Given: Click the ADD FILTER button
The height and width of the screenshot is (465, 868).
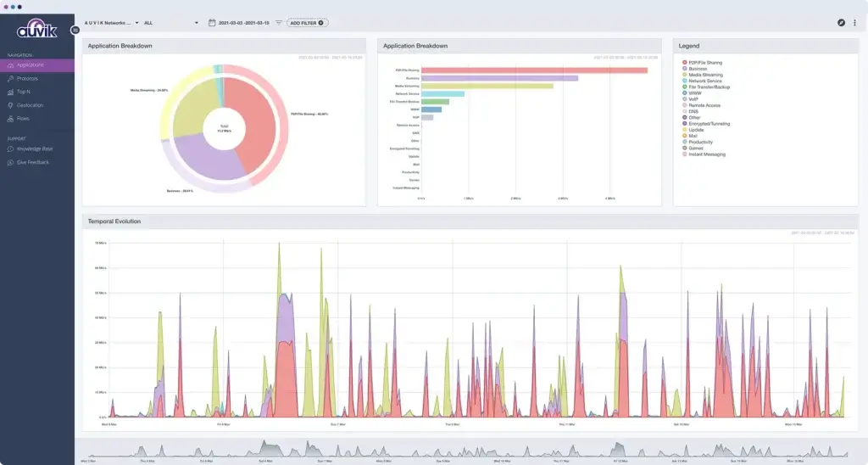Looking at the screenshot, I should 307,23.
